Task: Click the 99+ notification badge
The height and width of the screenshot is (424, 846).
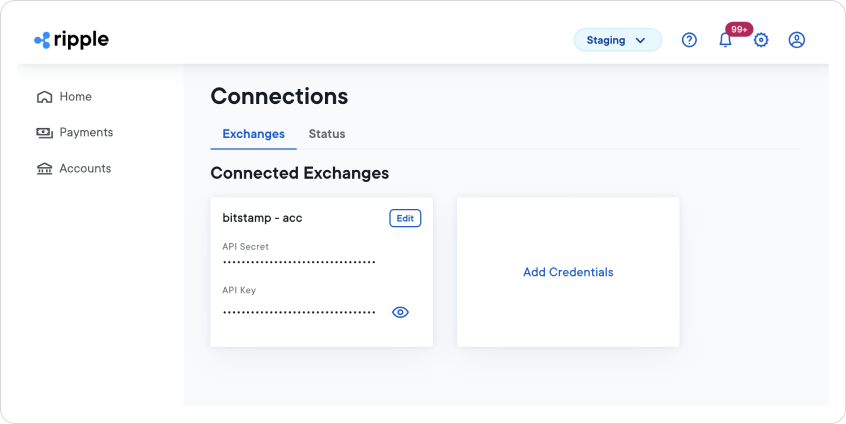Action: [739, 29]
